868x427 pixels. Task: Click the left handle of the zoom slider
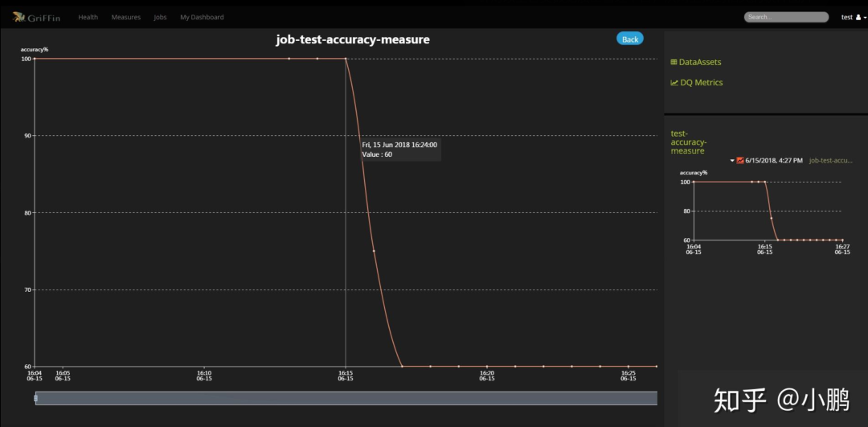point(35,398)
